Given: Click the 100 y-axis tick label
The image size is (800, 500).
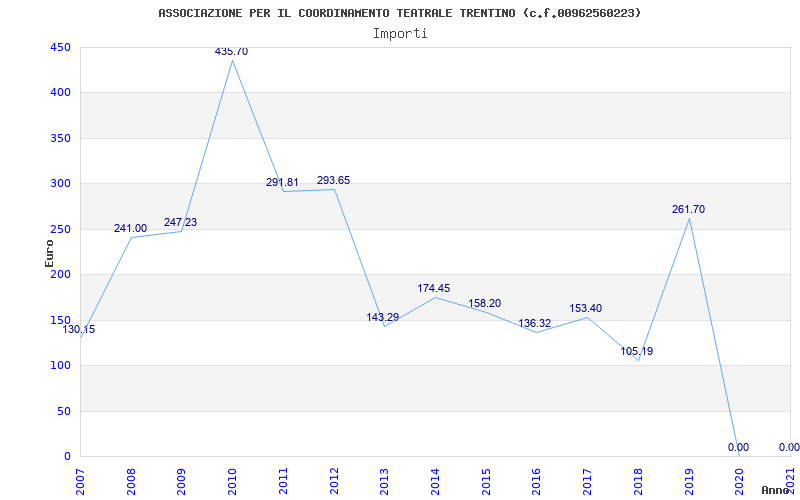Looking at the screenshot, I should coord(60,365).
